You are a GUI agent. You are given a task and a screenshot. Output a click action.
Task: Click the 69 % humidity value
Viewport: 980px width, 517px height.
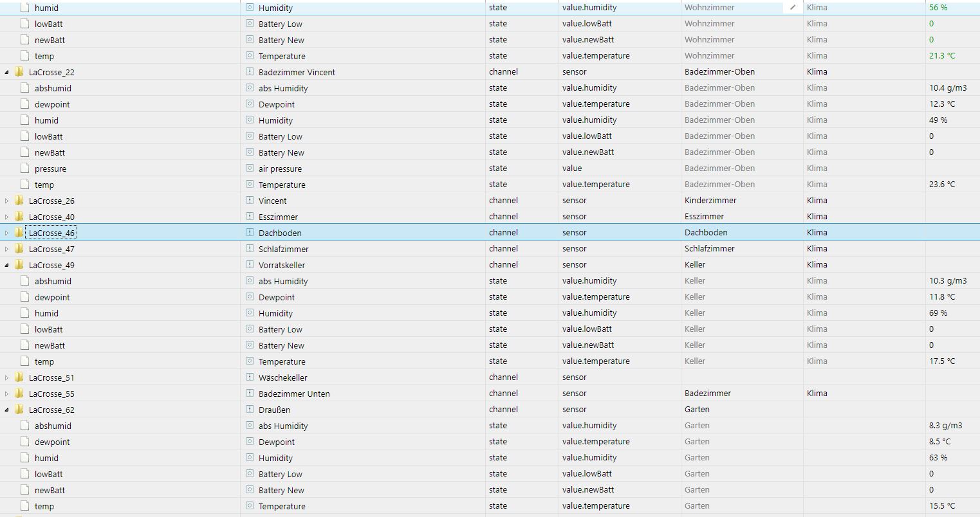[938, 313]
